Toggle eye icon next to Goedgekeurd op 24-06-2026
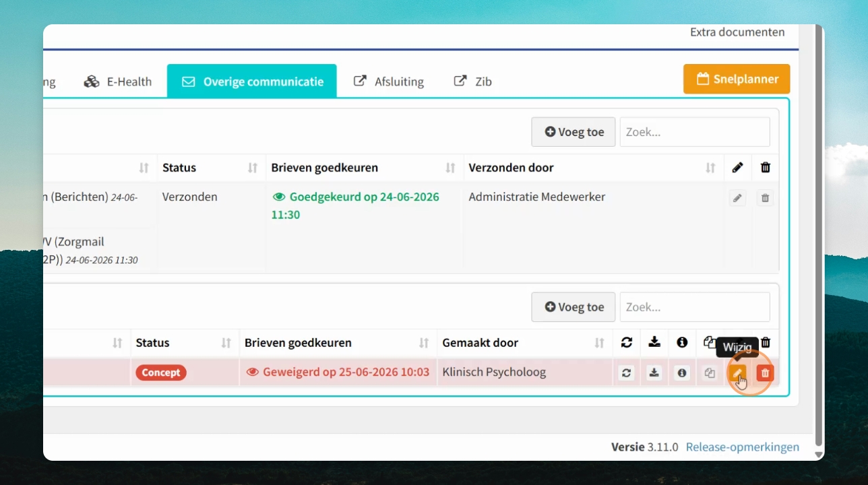Screen dimensions: 868x485 coord(278,197)
